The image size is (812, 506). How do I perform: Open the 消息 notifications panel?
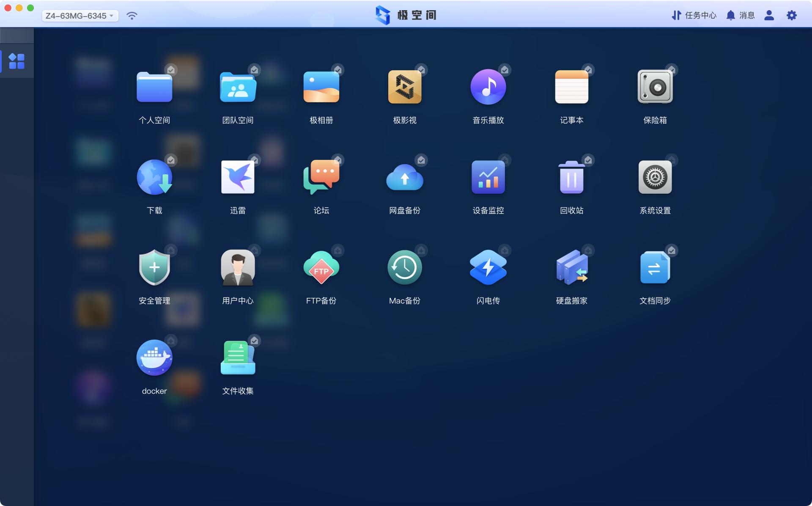point(740,15)
